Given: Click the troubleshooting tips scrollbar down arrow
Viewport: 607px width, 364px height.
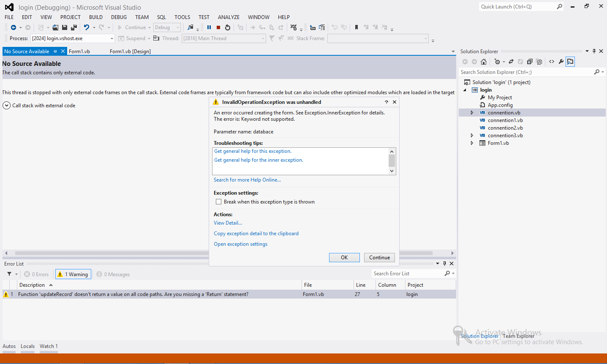Looking at the screenshot, I should [x=392, y=171].
